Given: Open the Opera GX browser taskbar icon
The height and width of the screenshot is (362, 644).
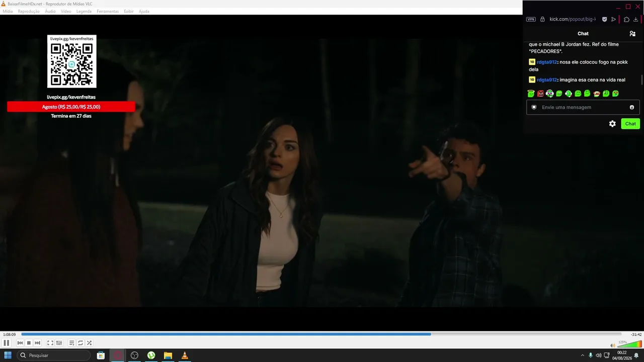Looking at the screenshot, I should tap(118, 355).
